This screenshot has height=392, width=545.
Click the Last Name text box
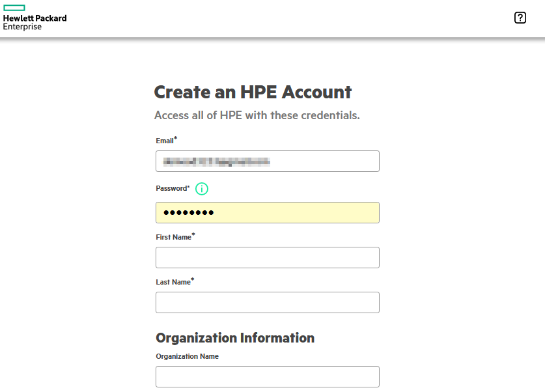[x=267, y=303]
